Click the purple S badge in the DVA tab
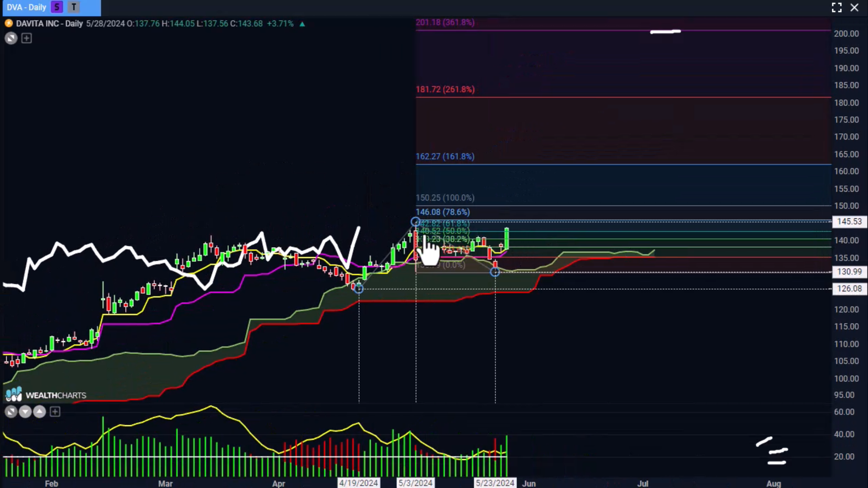The image size is (868, 488). pyautogui.click(x=57, y=7)
